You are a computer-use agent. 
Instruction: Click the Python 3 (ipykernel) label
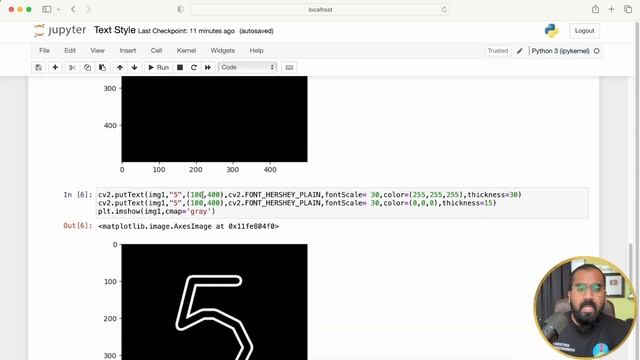click(x=560, y=51)
